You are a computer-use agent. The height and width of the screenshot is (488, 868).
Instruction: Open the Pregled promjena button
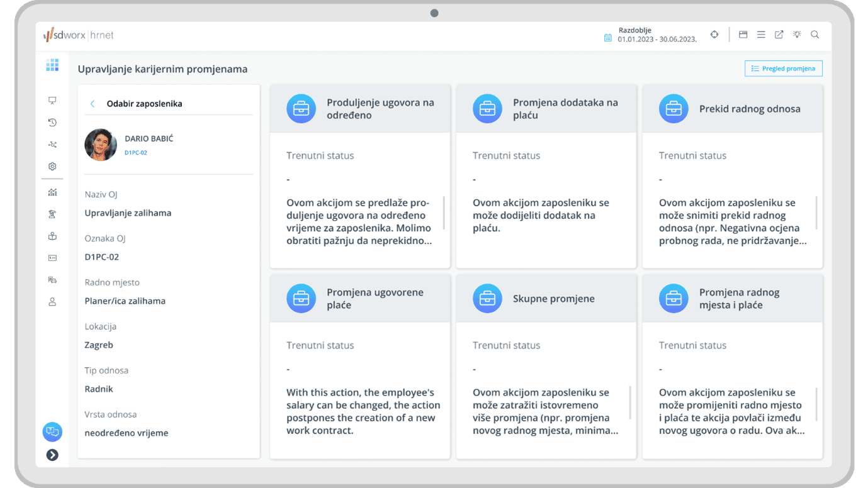click(x=784, y=69)
